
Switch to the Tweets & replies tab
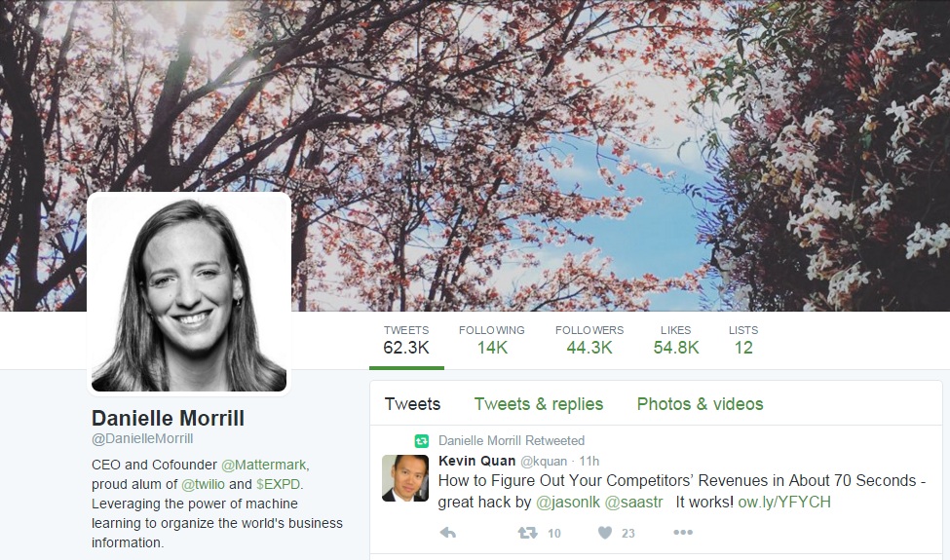click(x=539, y=404)
